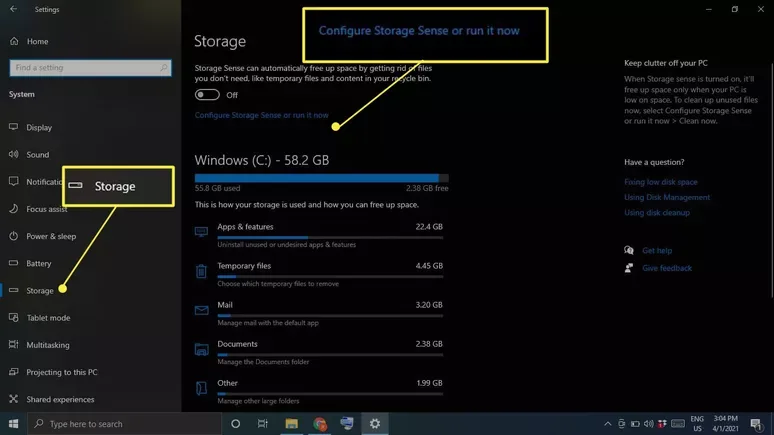Click the Tablet mode icon
The width and height of the screenshot is (774, 435).
(13, 317)
